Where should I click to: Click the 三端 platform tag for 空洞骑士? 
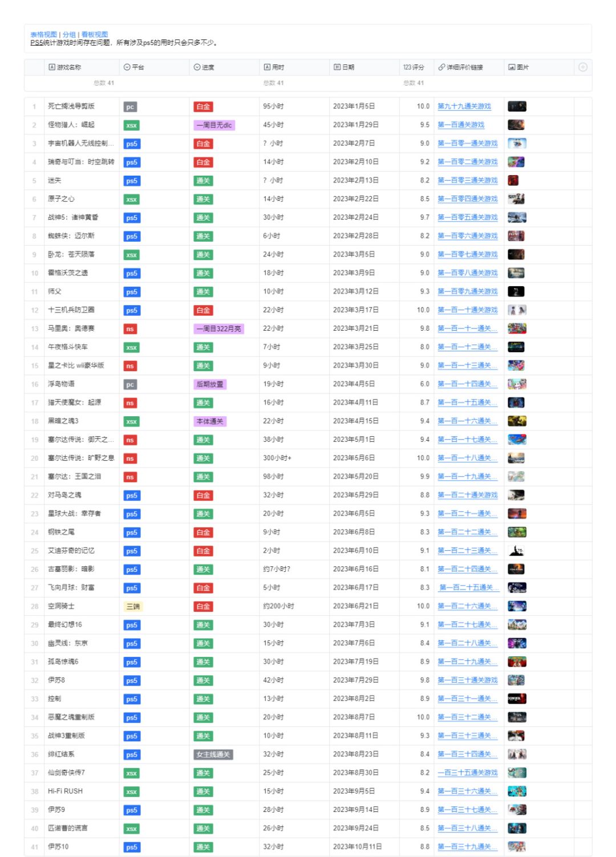tap(133, 607)
